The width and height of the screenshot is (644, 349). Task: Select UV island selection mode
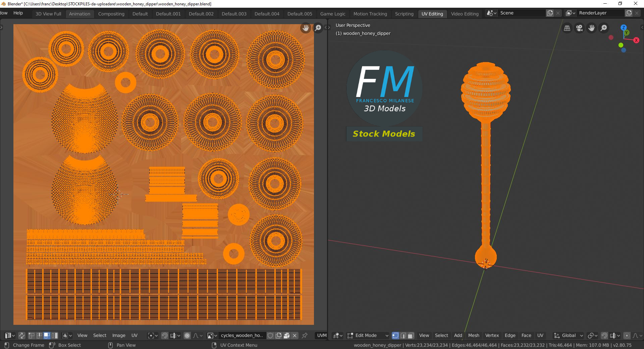pyautogui.click(x=55, y=335)
